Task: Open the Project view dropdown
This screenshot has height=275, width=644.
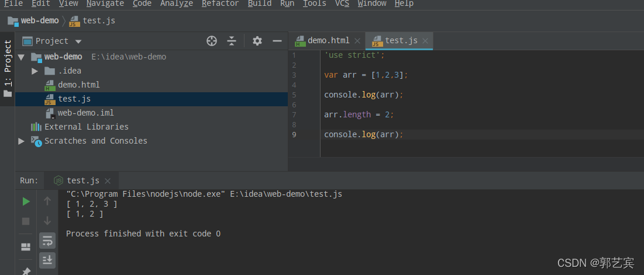Action: (x=78, y=41)
